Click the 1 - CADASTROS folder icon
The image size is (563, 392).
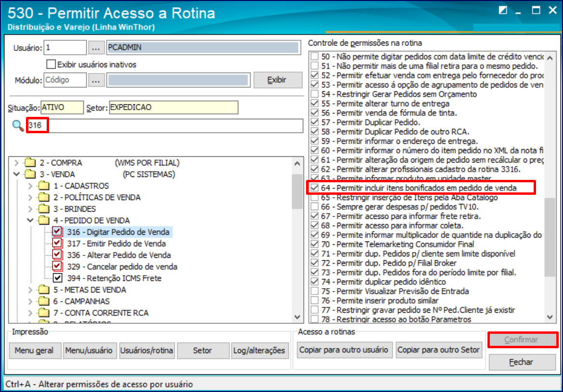pos(44,186)
